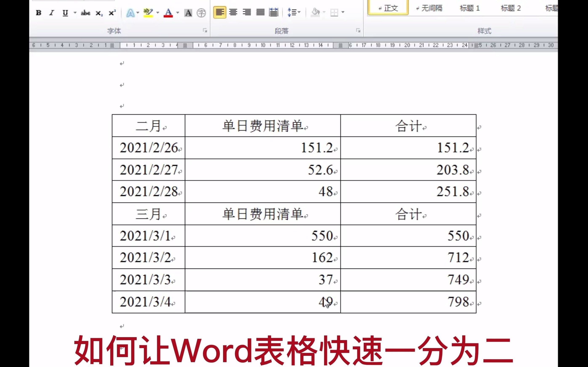Screen dimensions: 588x367
Task: Align text to the right
Action: coord(247,12)
